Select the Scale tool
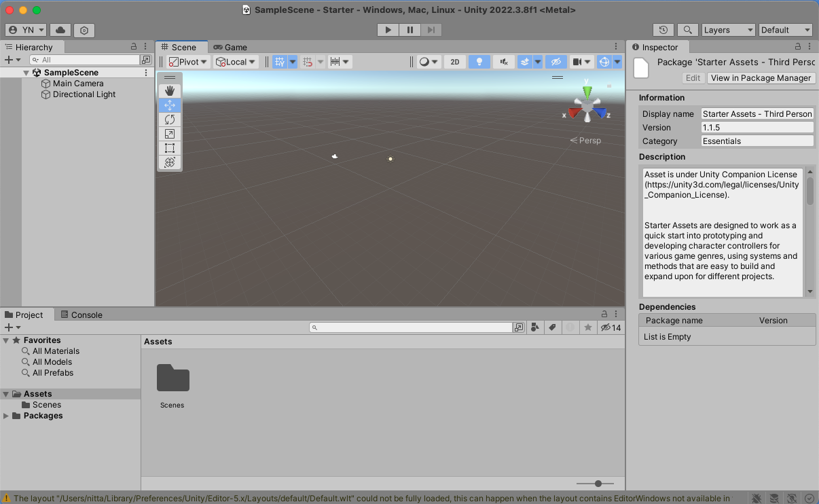The image size is (819, 504). pyautogui.click(x=170, y=134)
